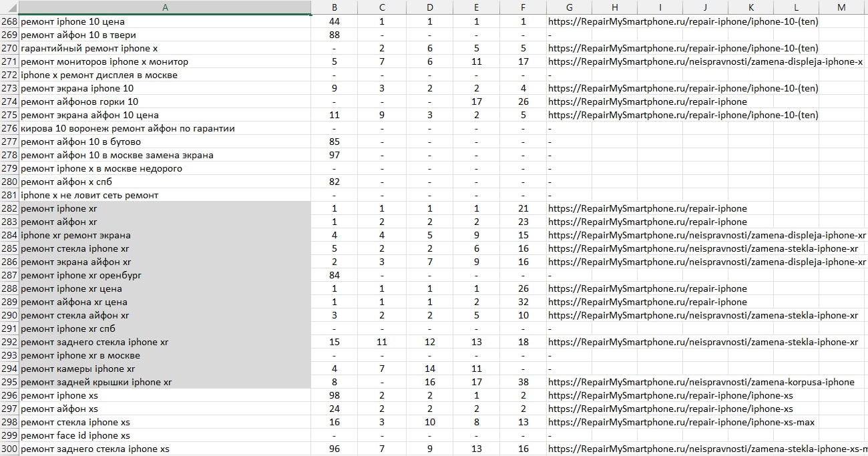Click cell 'iphone x ремонт дисплея в москве'
Viewport: 868px width, 456px height.
(x=165, y=75)
